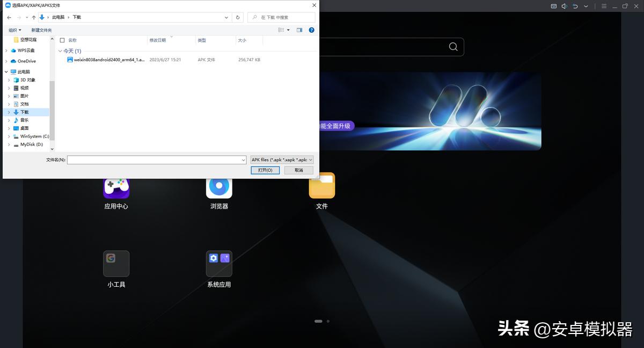Click the 打开(O) button
The height and width of the screenshot is (348, 644).
[265, 170]
